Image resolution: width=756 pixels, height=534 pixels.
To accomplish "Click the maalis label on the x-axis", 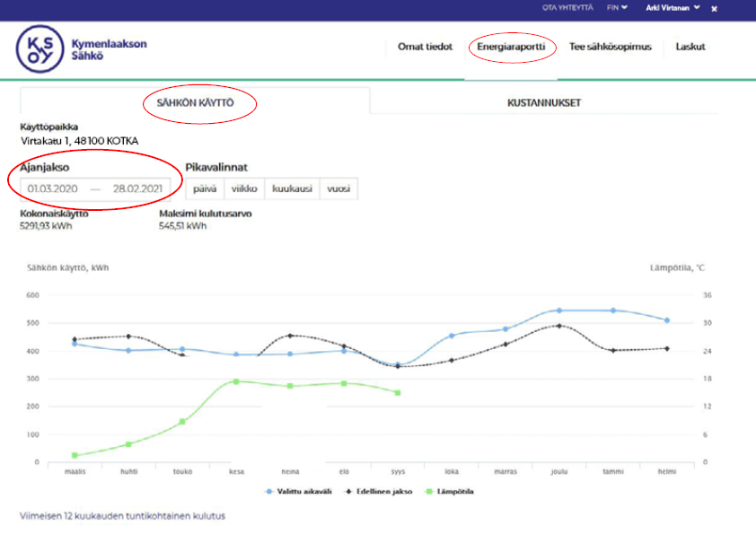I will pos(75,472).
